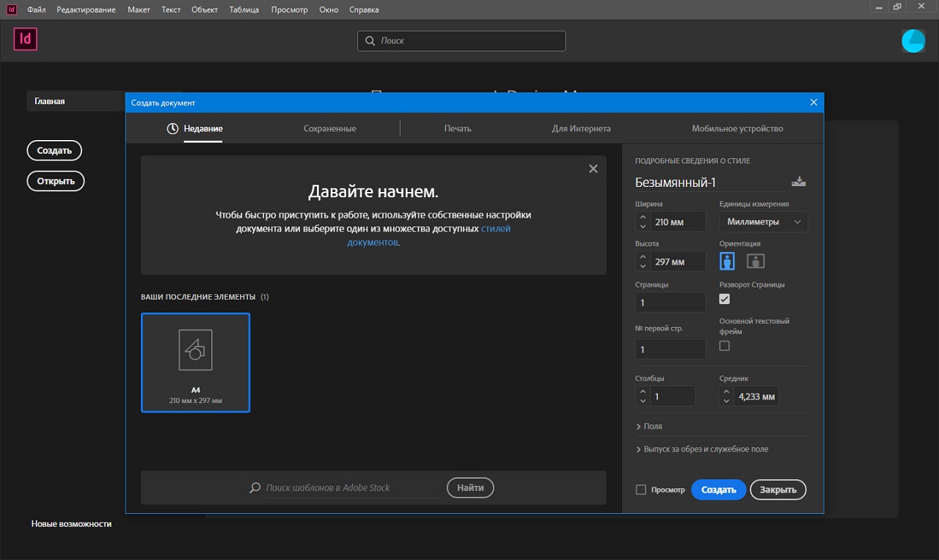Open the Макет menu
Viewport: 939px width, 560px height.
point(139,10)
